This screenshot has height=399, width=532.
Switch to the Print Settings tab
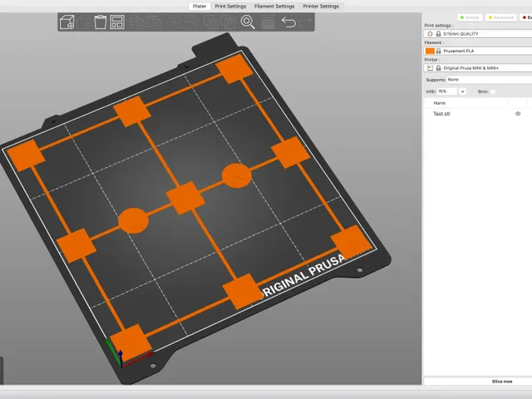coord(230,6)
